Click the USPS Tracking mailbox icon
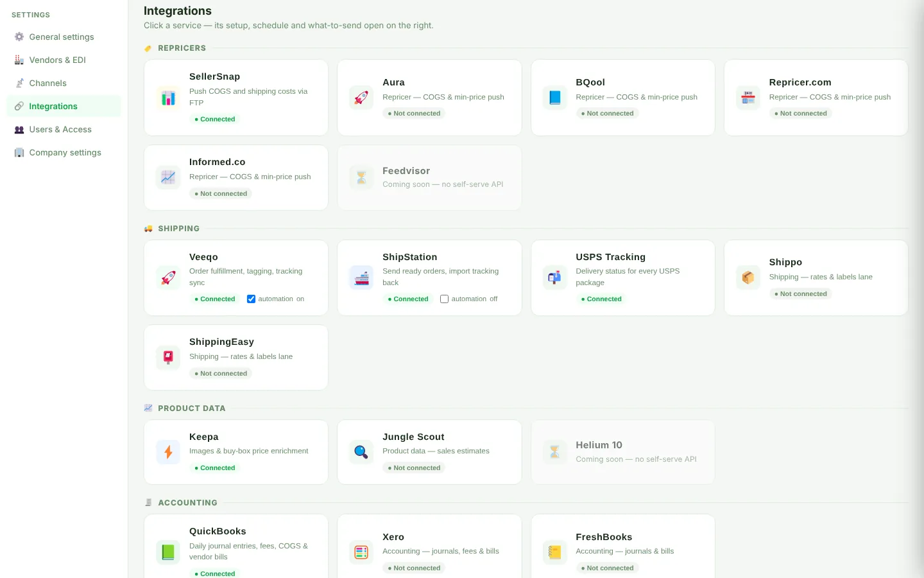The width and height of the screenshot is (924, 578). point(555,277)
